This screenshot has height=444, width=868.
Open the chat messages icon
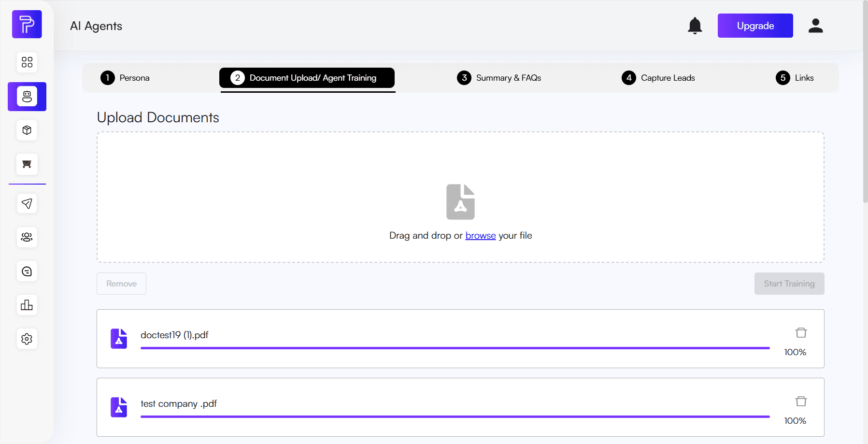click(x=27, y=271)
